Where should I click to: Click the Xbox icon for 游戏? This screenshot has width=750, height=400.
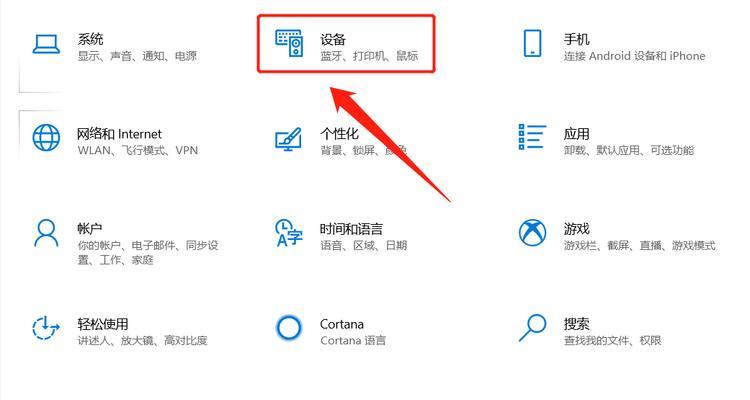coord(532,233)
